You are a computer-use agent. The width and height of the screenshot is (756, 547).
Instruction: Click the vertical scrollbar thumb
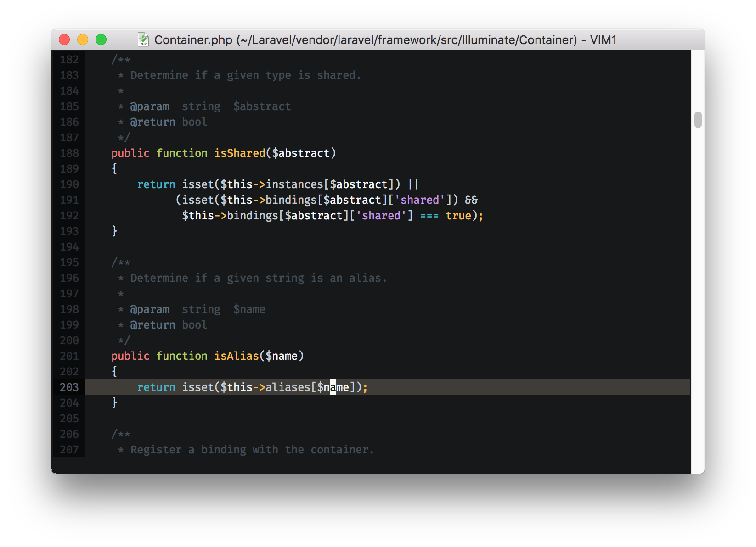tap(698, 120)
